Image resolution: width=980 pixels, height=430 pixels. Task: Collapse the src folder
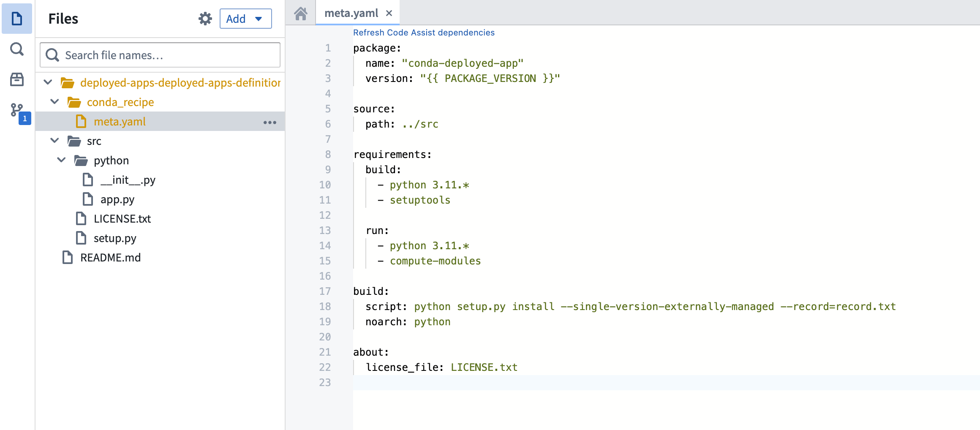54,140
